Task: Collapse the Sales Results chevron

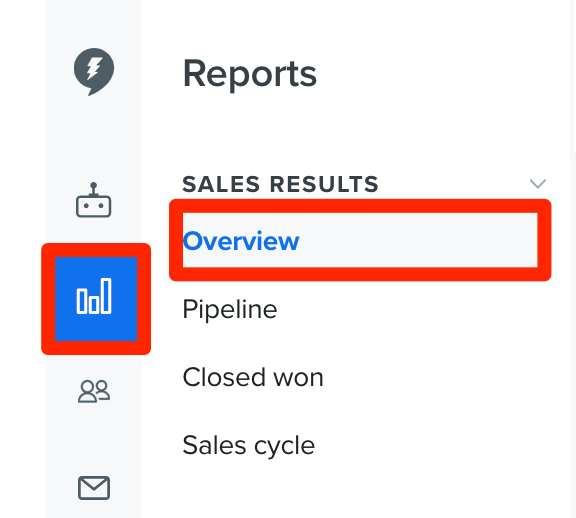Action: click(x=538, y=183)
